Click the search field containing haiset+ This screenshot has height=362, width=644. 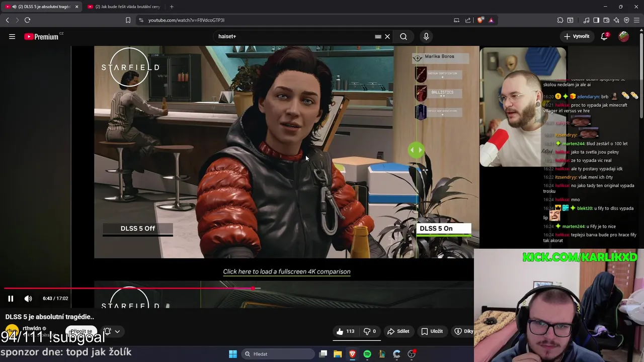tap(294, 36)
